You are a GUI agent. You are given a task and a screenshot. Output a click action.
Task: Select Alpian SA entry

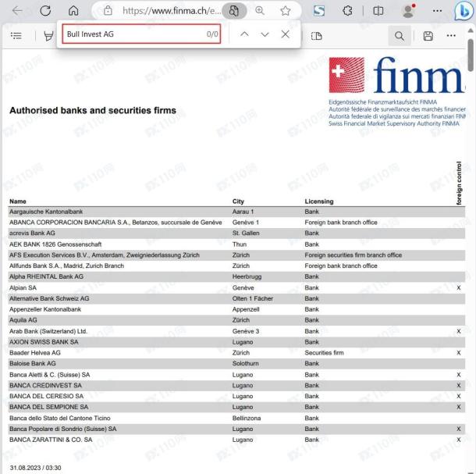[23, 287]
